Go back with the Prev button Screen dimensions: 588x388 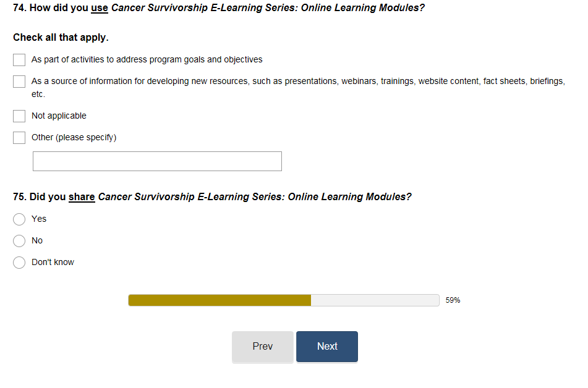(263, 347)
